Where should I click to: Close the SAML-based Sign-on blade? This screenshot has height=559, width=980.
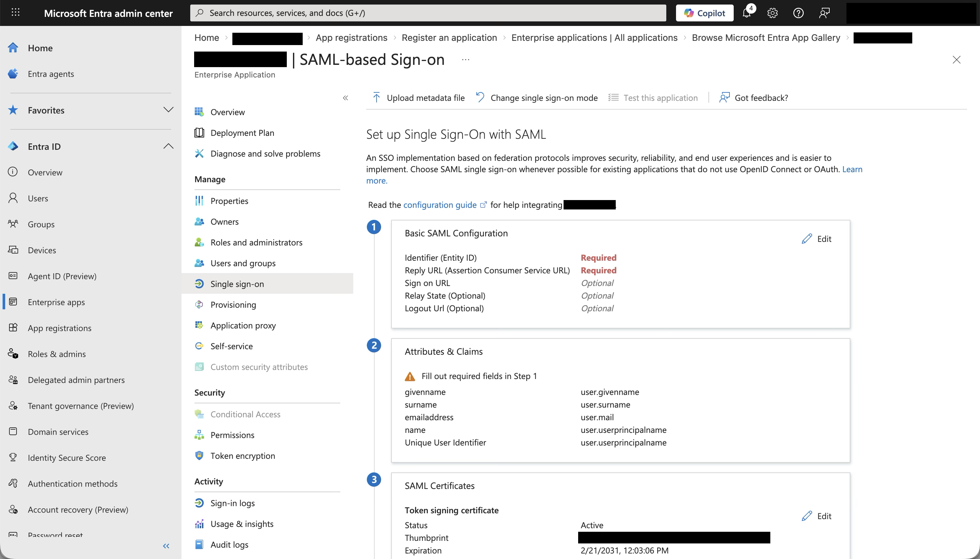coord(957,60)
